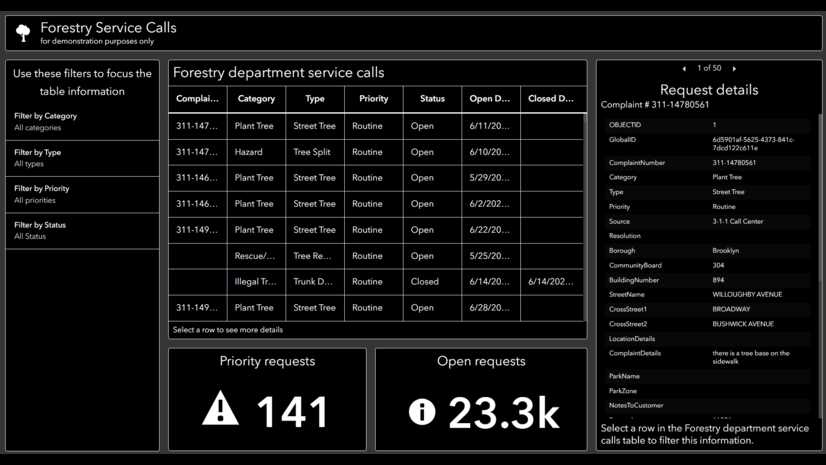
Task: Click the '1 of 50' page indicator
Action: tap(709, 68)
